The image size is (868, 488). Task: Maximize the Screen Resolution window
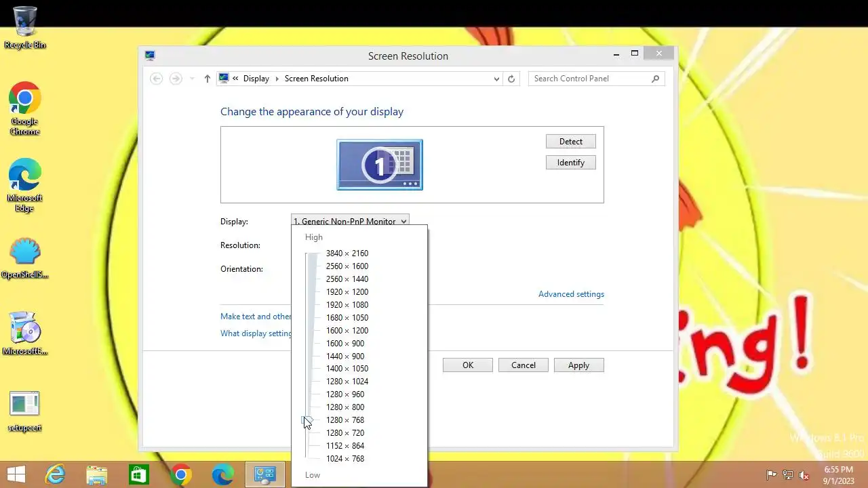click(x=635, y=54)
